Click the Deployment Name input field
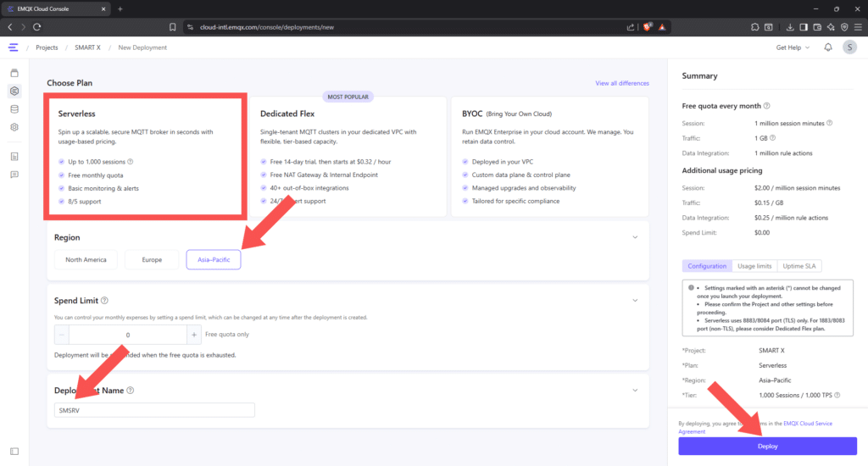Viewport: 868px width, 466px height. [x=154, y=410]
